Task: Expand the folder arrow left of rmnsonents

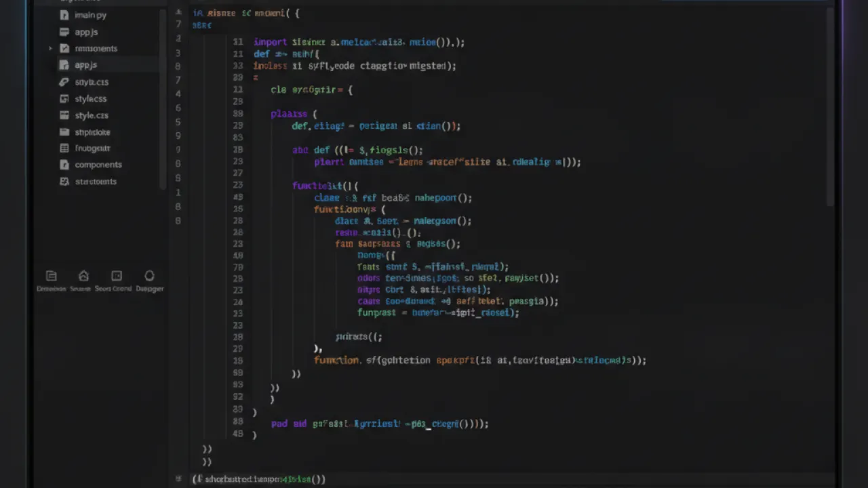Action: point(50,49)
